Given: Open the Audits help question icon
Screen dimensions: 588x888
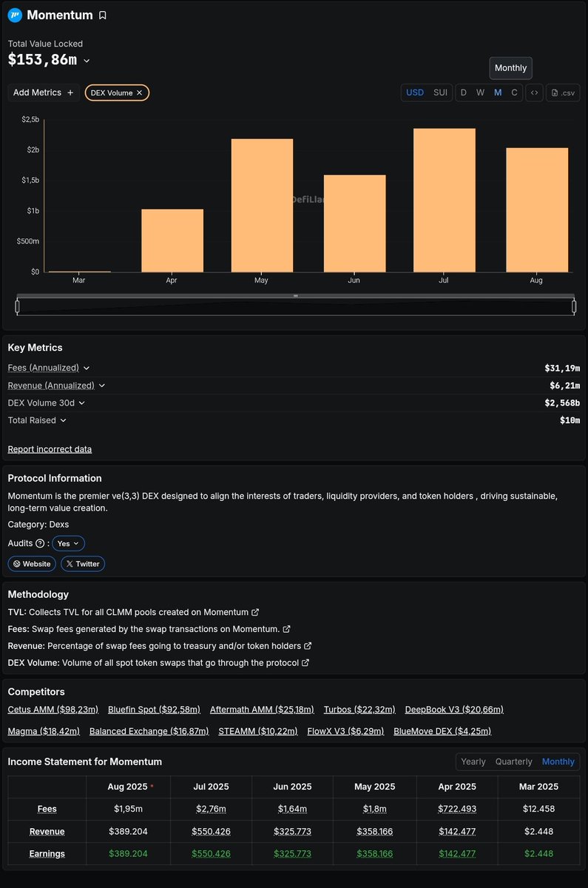Looking at the screenshot, I should pyautogui.click(x=40, y=543).
